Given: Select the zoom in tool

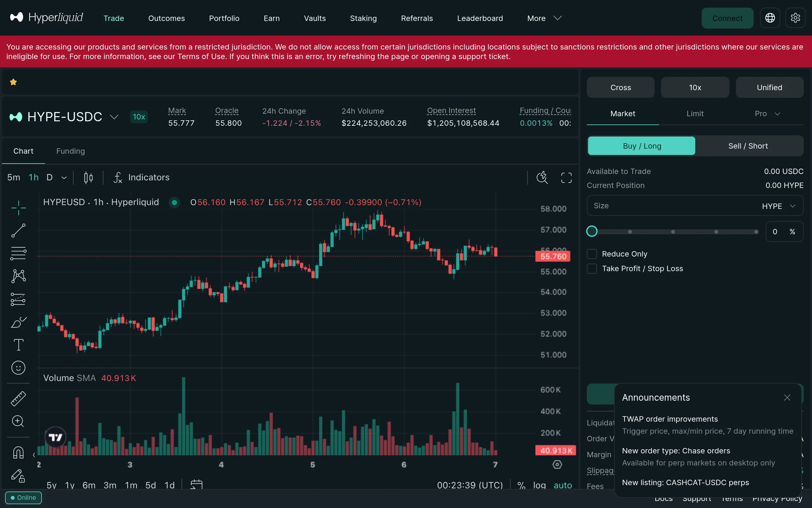Looking at the screenshot, I should (x=18, y=421).
